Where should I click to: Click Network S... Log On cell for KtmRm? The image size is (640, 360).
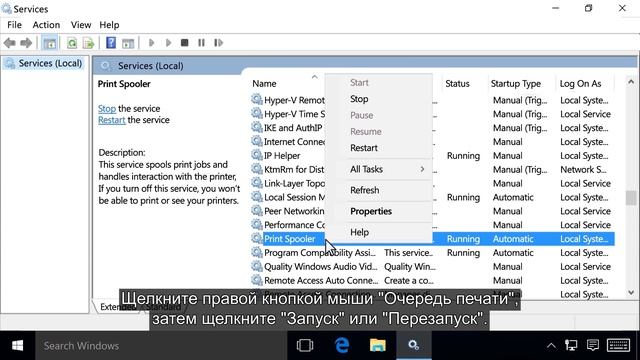tap(583, 169)
